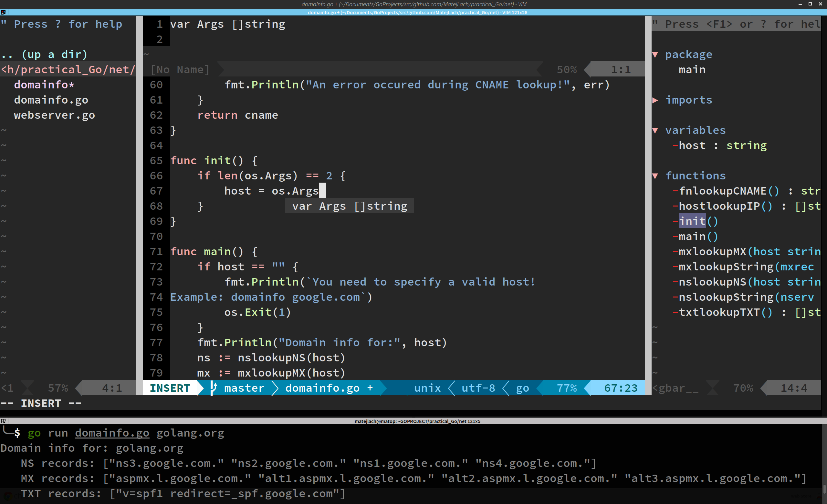Click the lower terminal scrollbar handle
Image resolution: width=827 pixels, height=504 pixels.
pos(824,489)
